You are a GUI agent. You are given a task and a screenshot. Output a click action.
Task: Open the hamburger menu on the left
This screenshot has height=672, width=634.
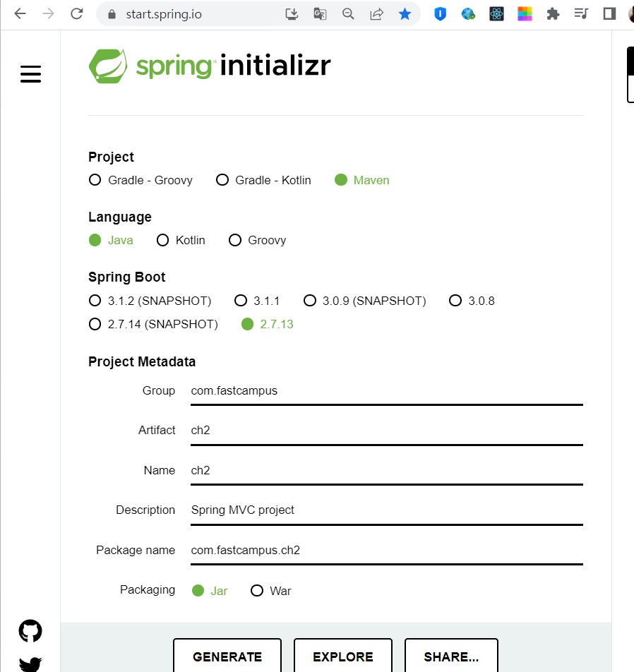(x=31, y=73)
